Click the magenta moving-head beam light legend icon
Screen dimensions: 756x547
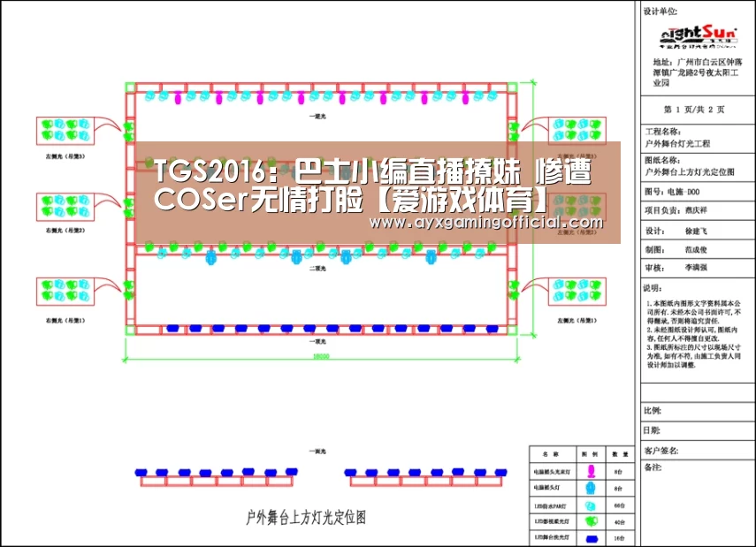click(591, 471)
